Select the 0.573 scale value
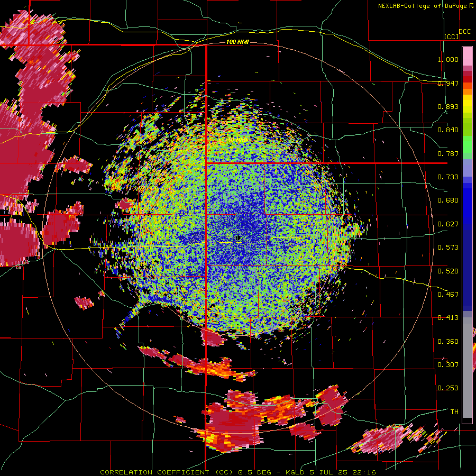The image size is (476, 476). point(448,248)
